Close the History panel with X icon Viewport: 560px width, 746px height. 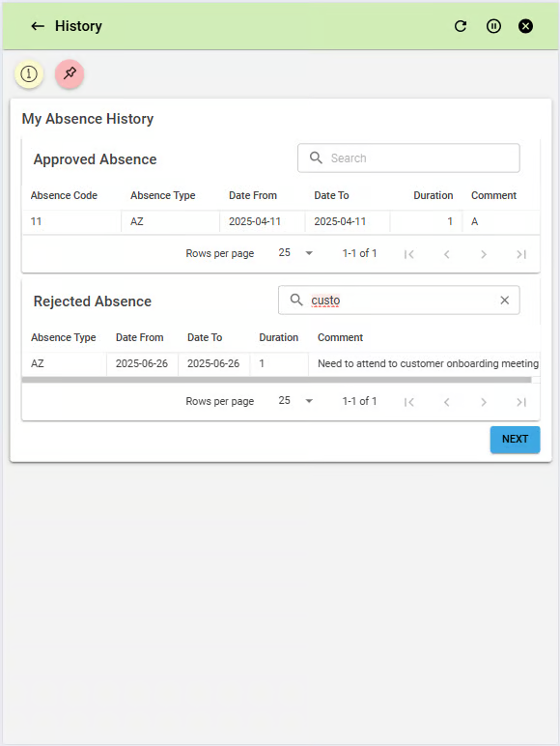pos(525,26)
